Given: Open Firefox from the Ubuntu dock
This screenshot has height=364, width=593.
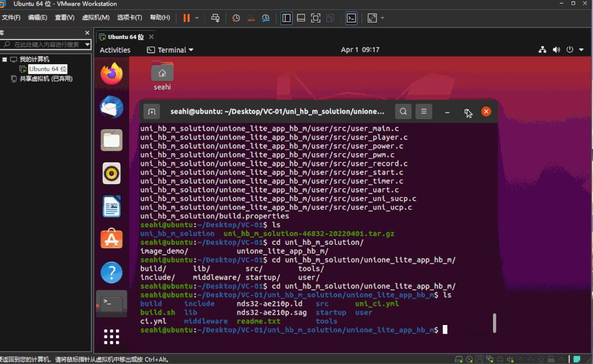Looking at the screenshot, I should pos(111,73).
